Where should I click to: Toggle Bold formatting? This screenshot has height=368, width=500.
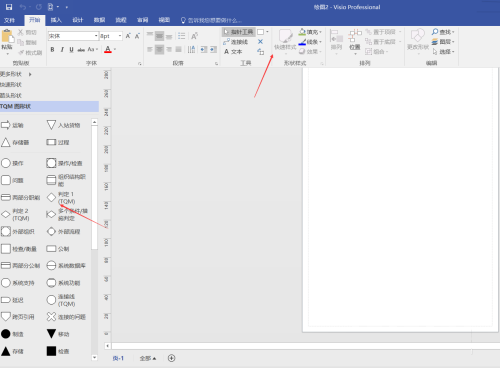52,50
